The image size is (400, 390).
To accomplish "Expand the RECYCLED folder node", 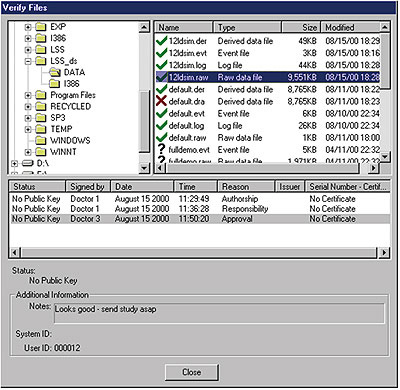I will (28, 107).
